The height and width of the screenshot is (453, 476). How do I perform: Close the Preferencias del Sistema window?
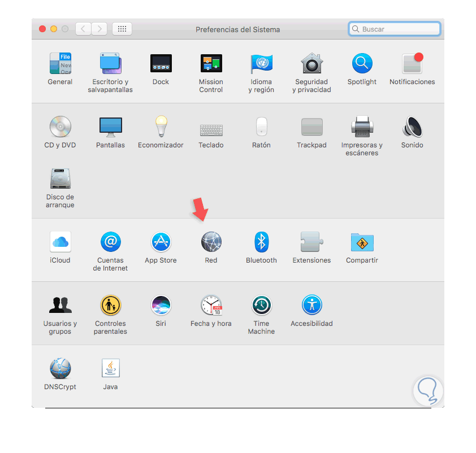point(42,29)
